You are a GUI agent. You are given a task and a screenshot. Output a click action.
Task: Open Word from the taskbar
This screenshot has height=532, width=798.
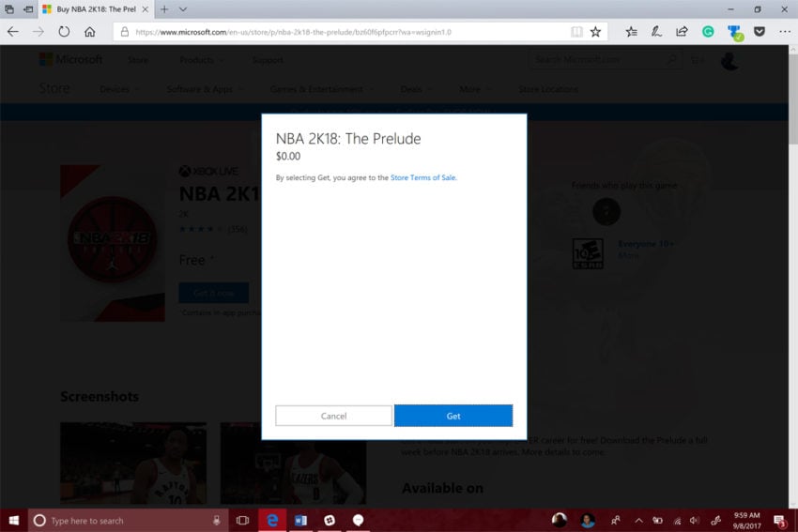pyautogui.click(x=300, y=521)
